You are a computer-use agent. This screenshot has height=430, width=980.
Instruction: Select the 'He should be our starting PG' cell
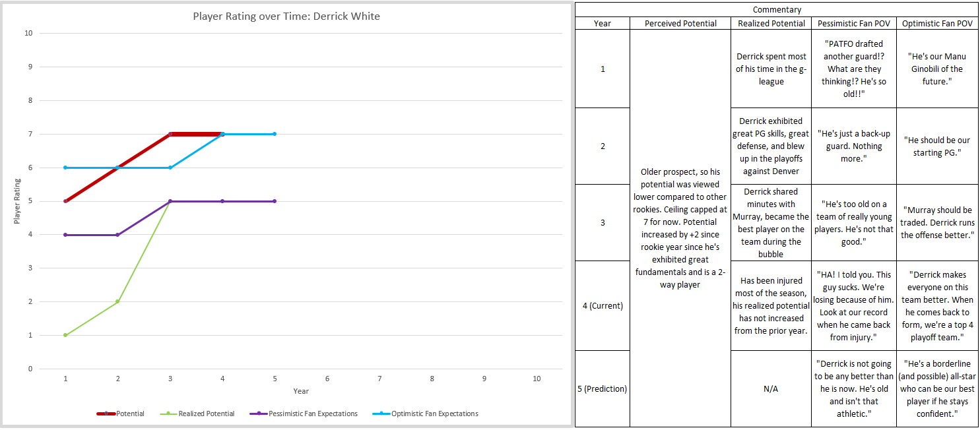point(936,146)
